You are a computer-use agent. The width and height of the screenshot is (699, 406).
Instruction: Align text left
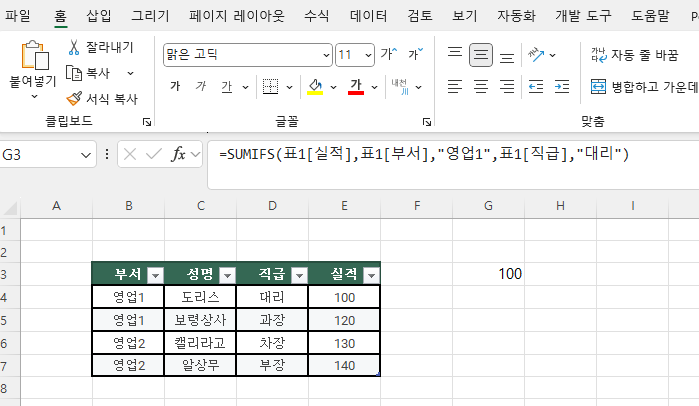pos(455,86)
